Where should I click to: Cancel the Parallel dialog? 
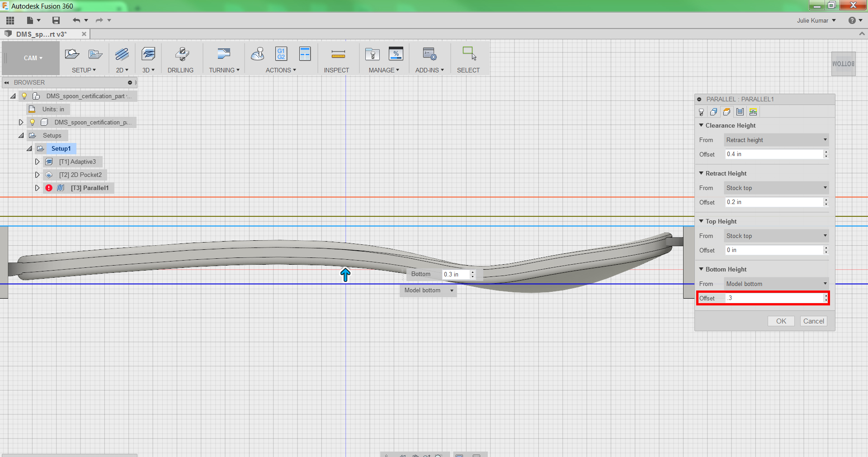click(813, 321)
